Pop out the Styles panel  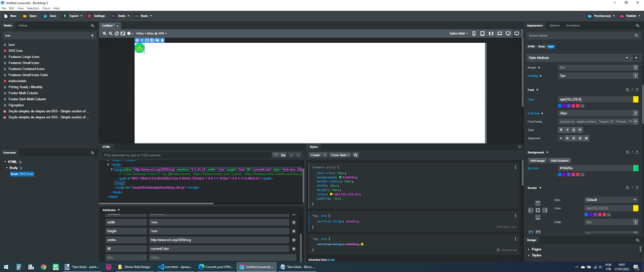[x=519, y=147]
